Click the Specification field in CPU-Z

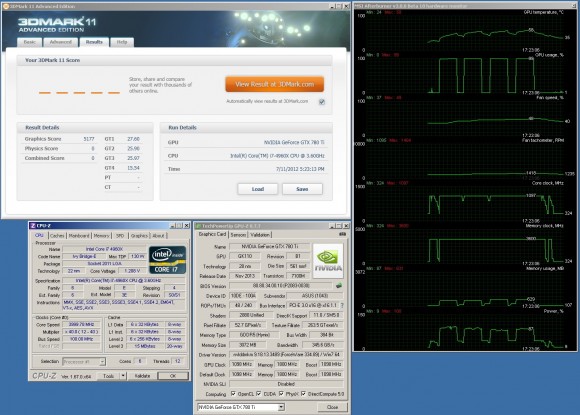pyautogui.click(x=123, y=281)
